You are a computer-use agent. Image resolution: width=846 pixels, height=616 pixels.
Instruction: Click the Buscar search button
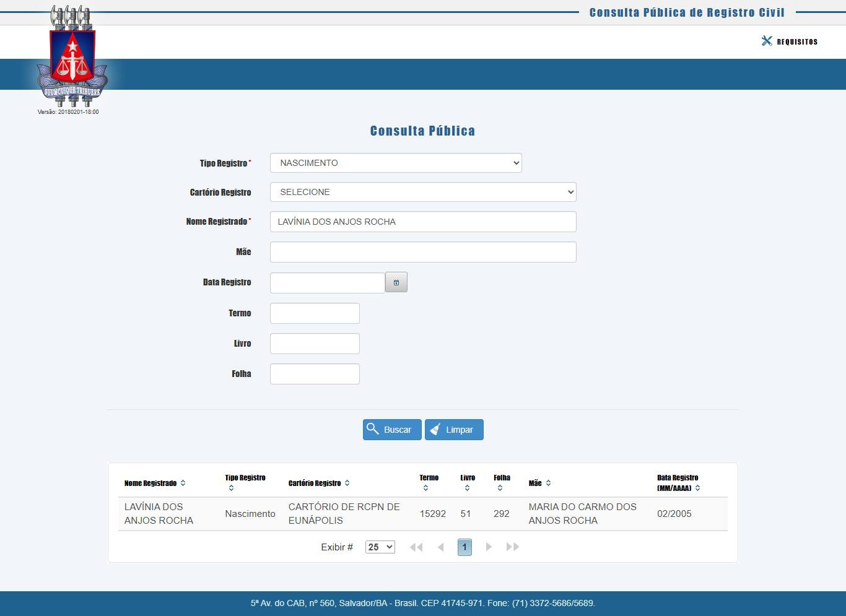[x=392, y=430]
